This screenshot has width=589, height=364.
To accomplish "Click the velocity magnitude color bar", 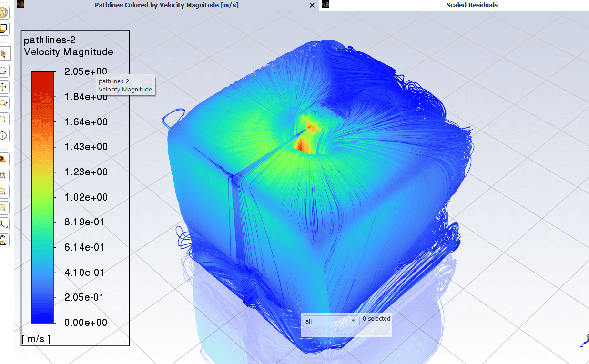I will (x=42, y=197).
